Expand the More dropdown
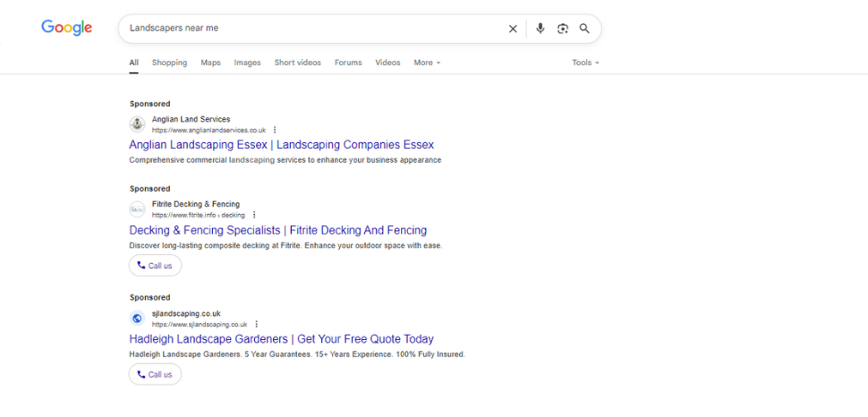Screen dimensions: 868x417 pos(427,63)
